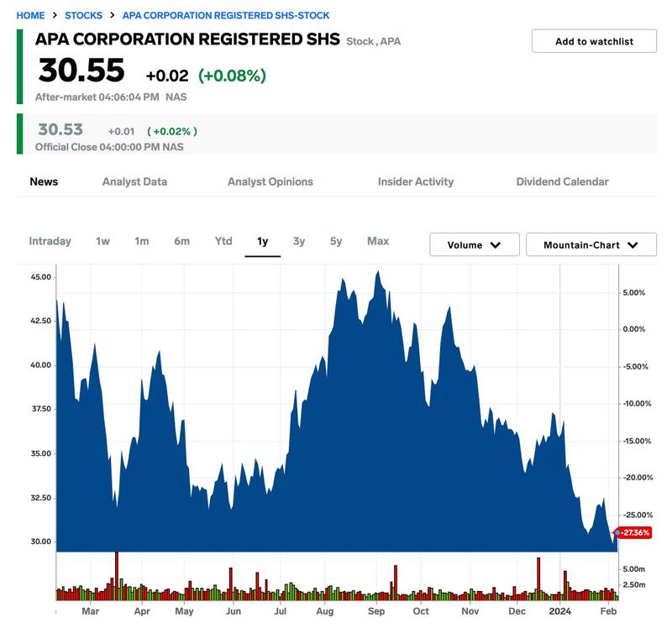Click the Jun month axis label
The image size is (672, 628).
point(234,611)
